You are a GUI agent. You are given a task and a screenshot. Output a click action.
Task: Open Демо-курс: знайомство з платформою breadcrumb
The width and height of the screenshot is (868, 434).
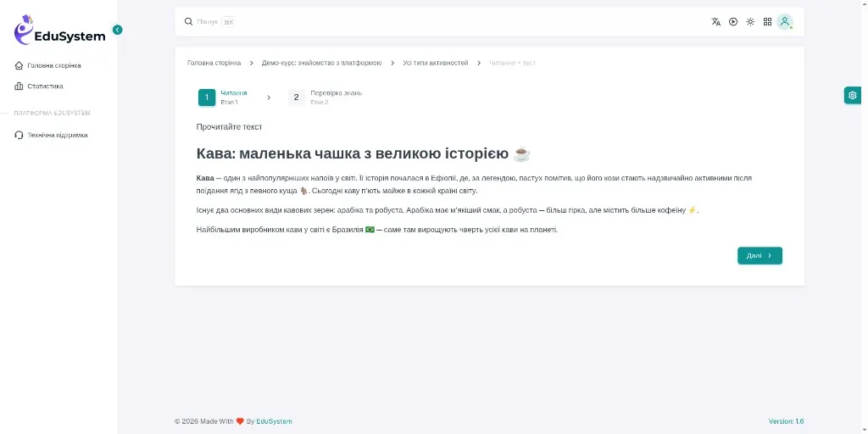click(x=321, y=63)
